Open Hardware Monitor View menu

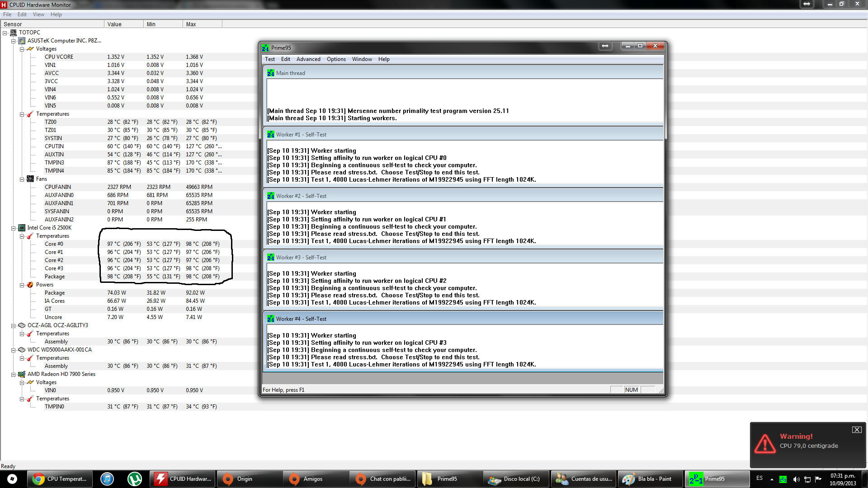pyautogui.click(x=38, y=14)
